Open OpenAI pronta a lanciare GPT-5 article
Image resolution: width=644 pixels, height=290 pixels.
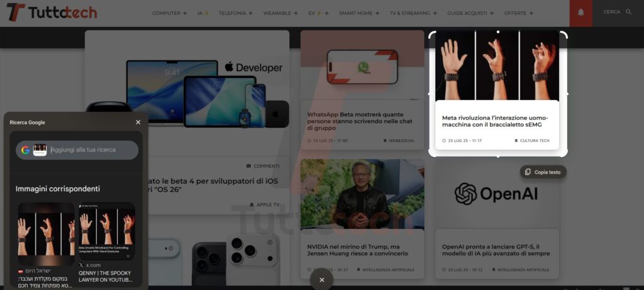pos(496,250)
